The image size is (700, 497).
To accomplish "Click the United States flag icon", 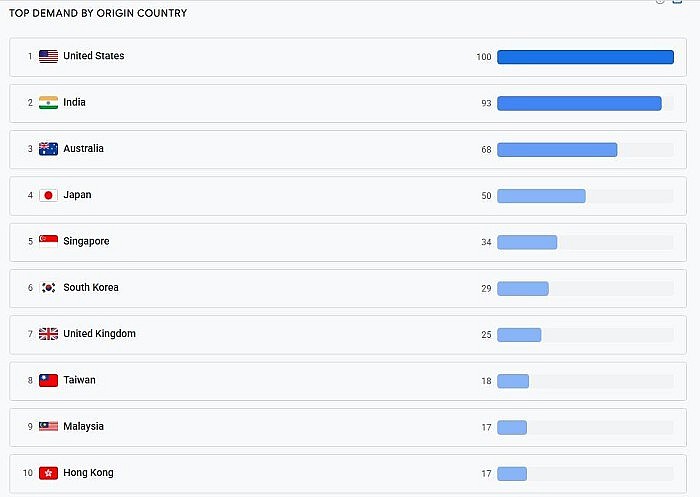I will click(x=48, y=57).
